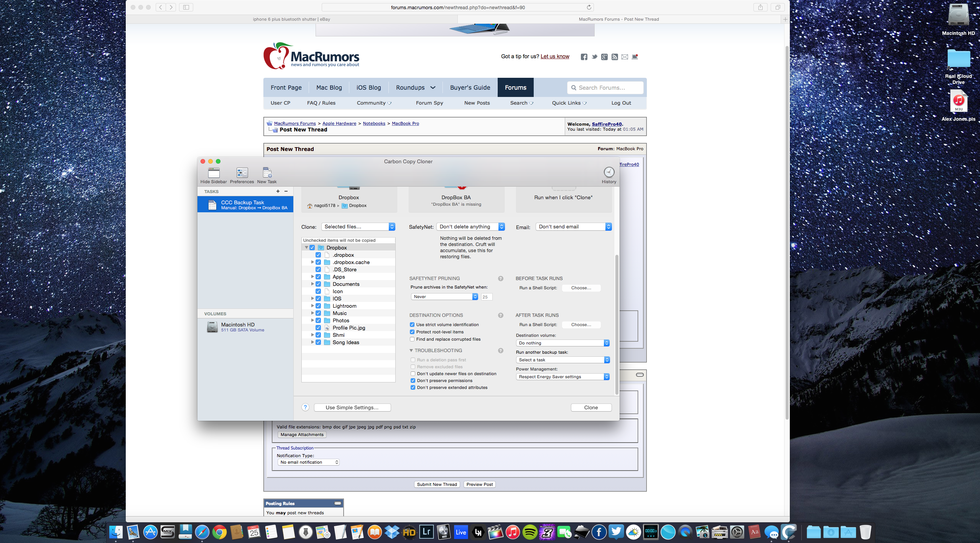The height and width of the screenshot is (543, 980).
Task: Click the Clone button
Action: [x=591, y=407]
